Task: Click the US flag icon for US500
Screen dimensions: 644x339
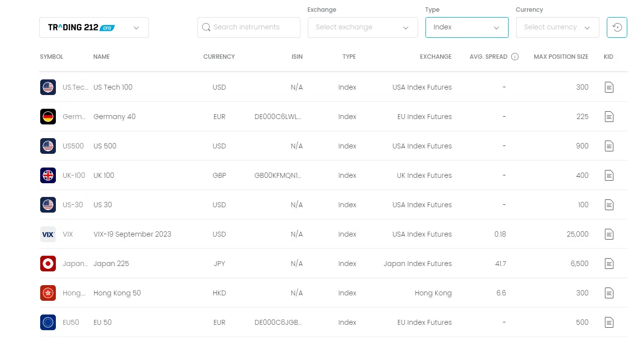Action: click(x=48, y=146)
